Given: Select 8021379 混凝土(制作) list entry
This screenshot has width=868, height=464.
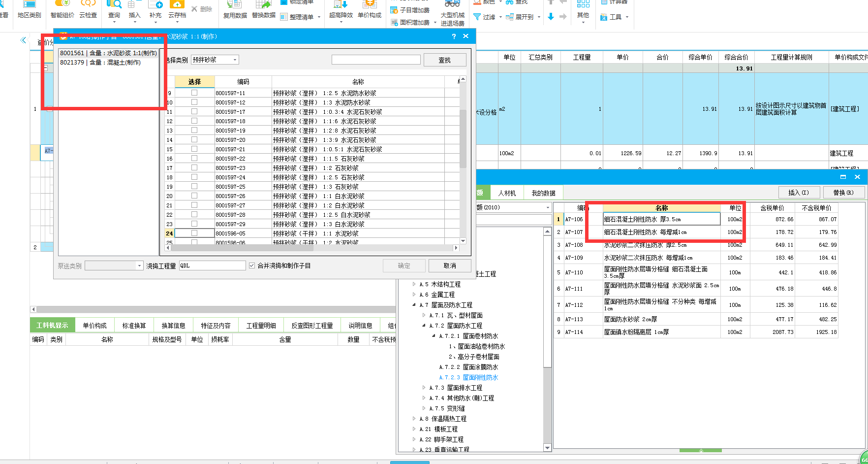Looking at the screenshot, I should [100, 63].
